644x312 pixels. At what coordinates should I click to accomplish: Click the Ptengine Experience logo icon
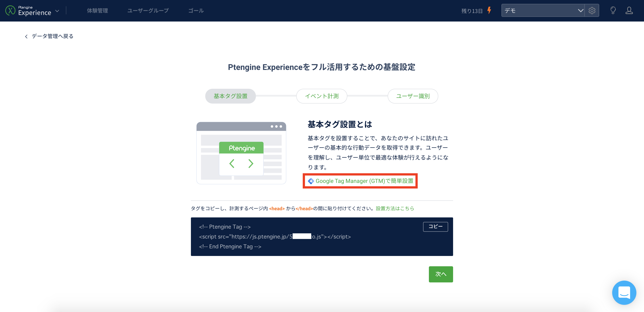coord(10,11)
